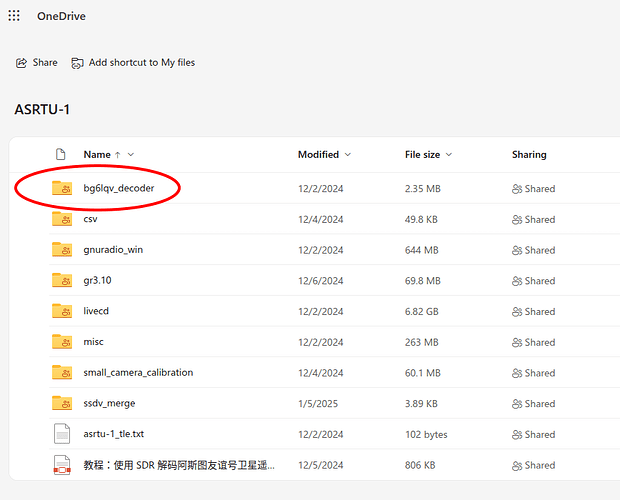Screen dimensions: 620x500
Task: Open the app launcher grid icon
Action: click(x=14, y=16)
